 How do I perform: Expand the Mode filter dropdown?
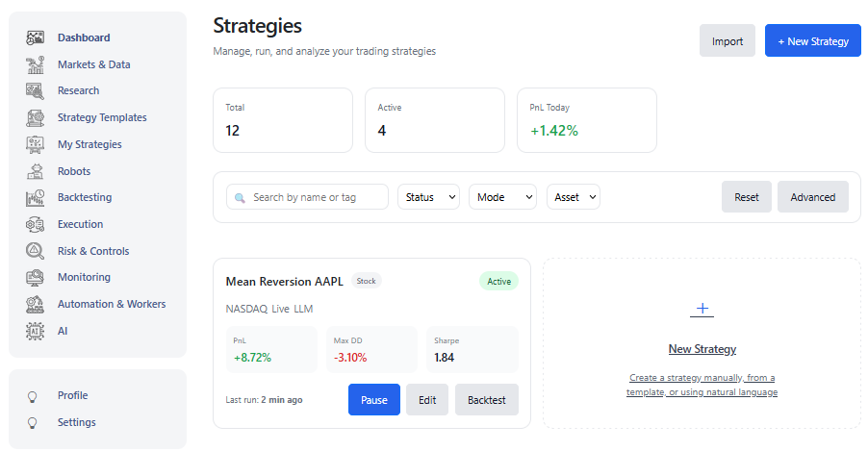(502, 197)
